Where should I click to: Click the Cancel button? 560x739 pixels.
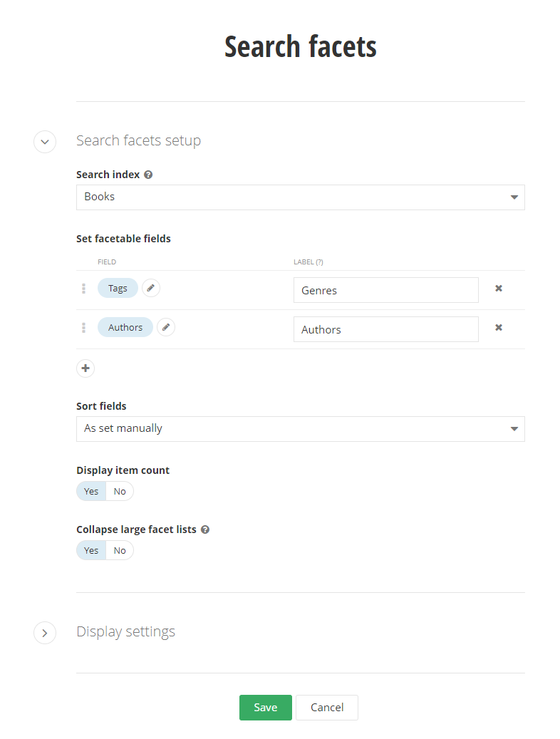327,708
